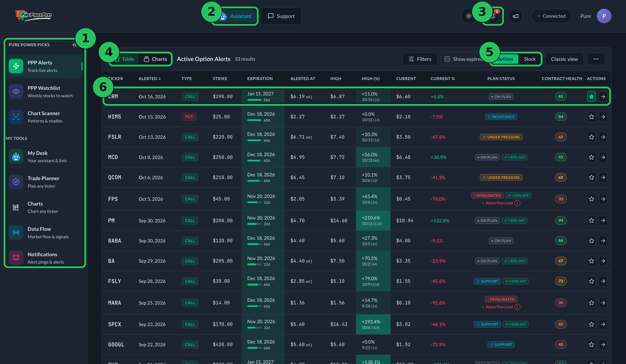
Task: Select the Stock toggle
Action: click(530, 59)
